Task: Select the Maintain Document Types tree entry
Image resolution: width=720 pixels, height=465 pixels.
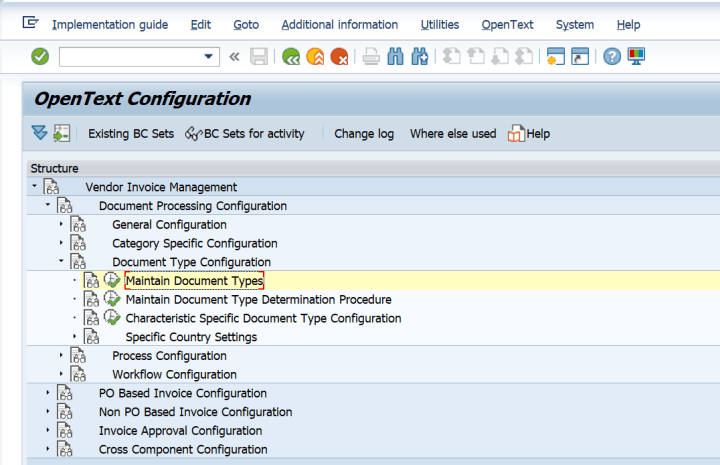Action: 194,281
